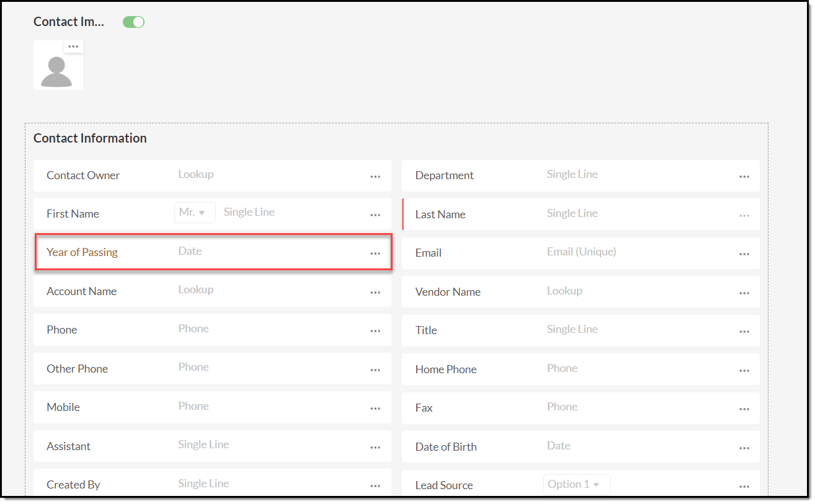815x504 pixels.
Task: Open more options for Assistant field
Action: click(x=375, y=448)
